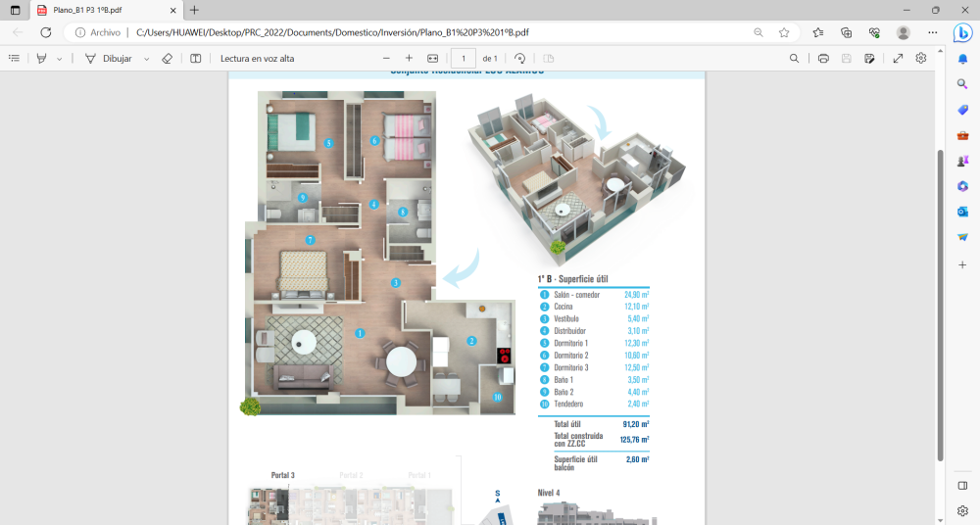Open Outlook in sidebar
The width and height of the screenshot is (980, 525).
[962, 212]
